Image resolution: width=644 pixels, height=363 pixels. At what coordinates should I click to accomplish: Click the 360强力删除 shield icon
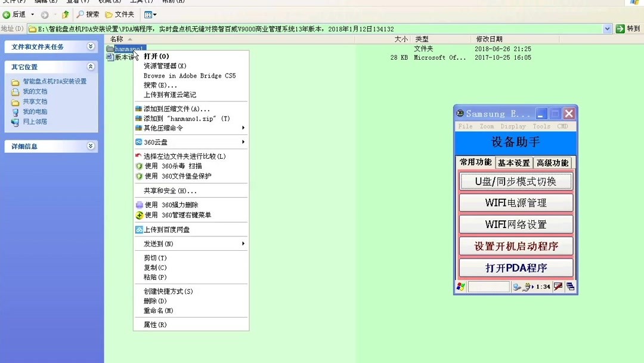coord(138,204)
